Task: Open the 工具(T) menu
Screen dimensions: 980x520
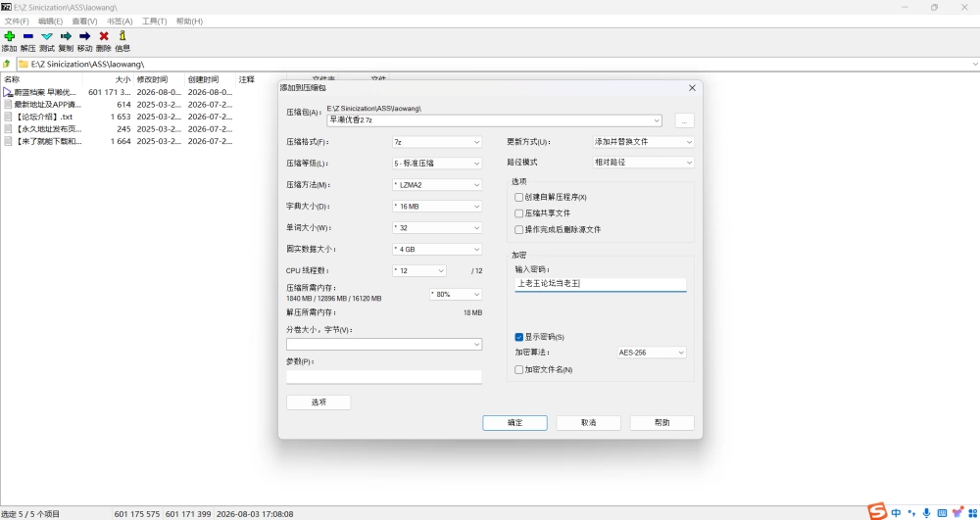Action: [155, 22]
